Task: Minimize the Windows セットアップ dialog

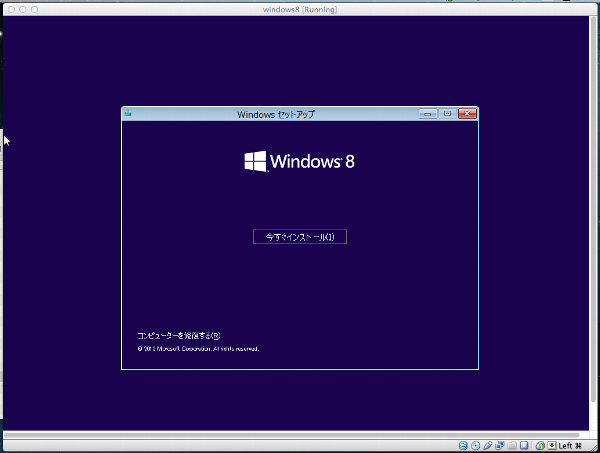Action: (x=427, y=114)
